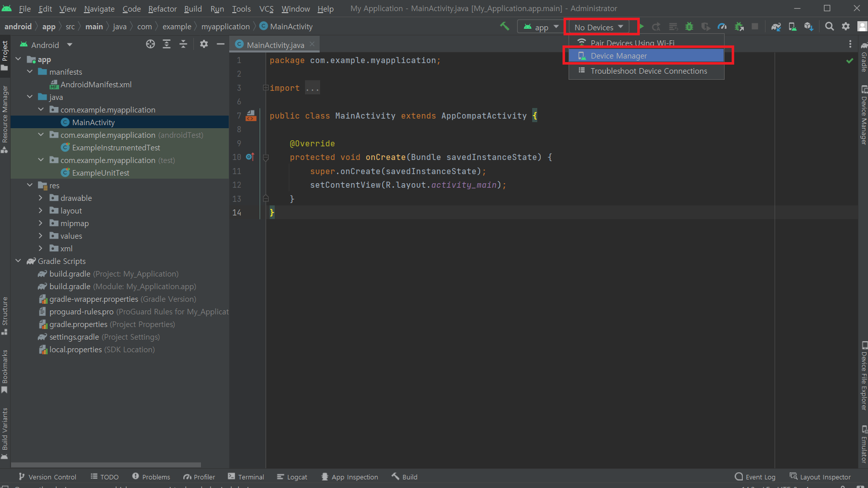Screen dimensions: 868x488
Task: Click the override gutter icon on line 10
Action: [x=250, y=157]
